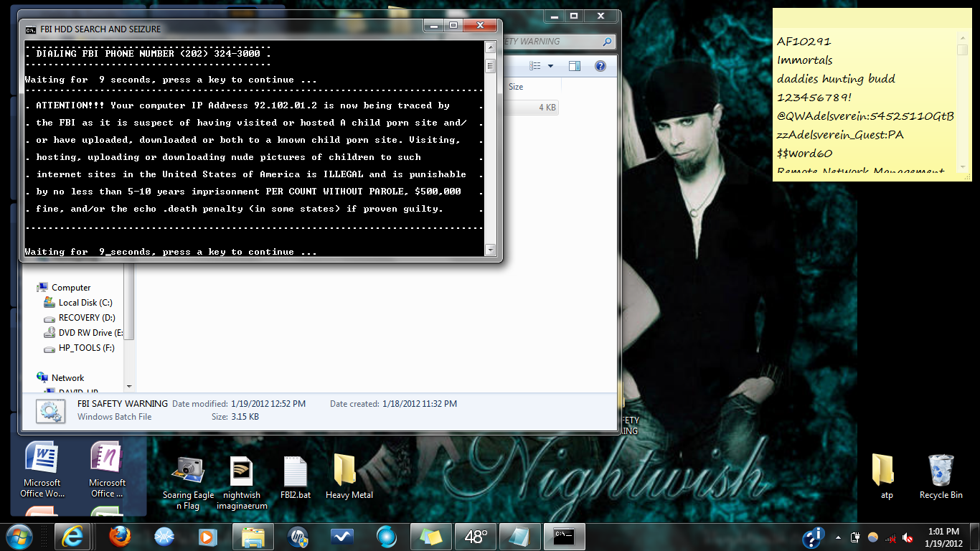The image size is (980, 551).
Task: Click navigation pane scrollbar down arrow
Action: (129, 386)
